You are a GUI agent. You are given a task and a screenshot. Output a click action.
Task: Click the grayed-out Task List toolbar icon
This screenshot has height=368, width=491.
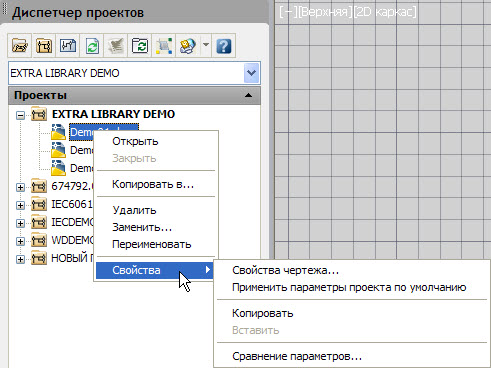[116, 46]
